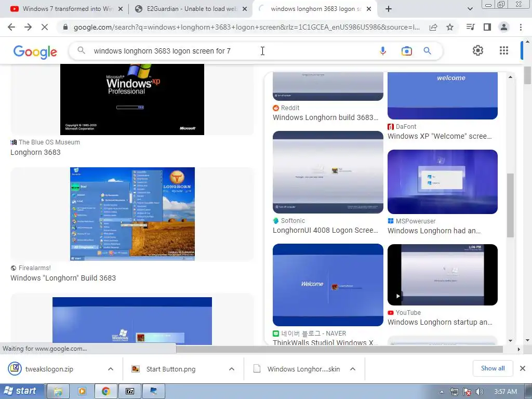Open Windows "Longhorn" Build 3683 link

pyautogui.click(x=63, y=278)
